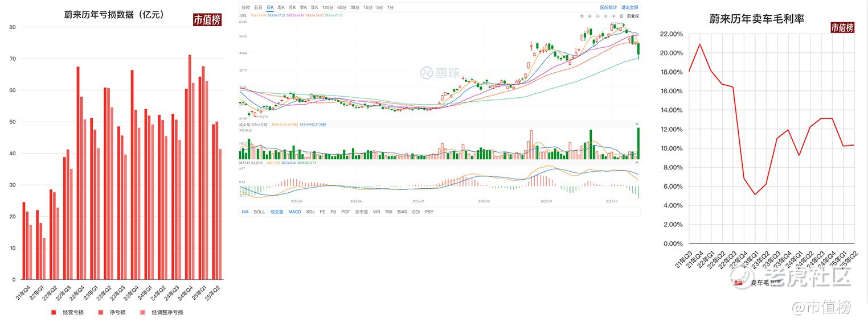
Task: Switch to the 周K tab
Action: click(x=281, y=7)
